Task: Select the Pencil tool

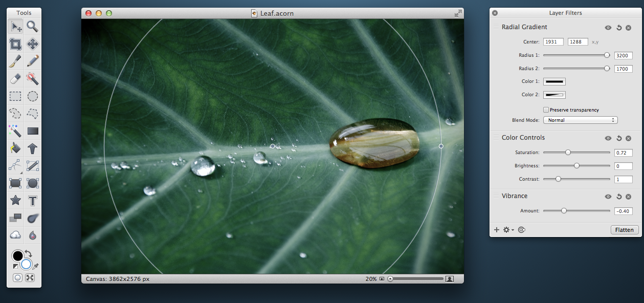Action: (x=33, y=61)
